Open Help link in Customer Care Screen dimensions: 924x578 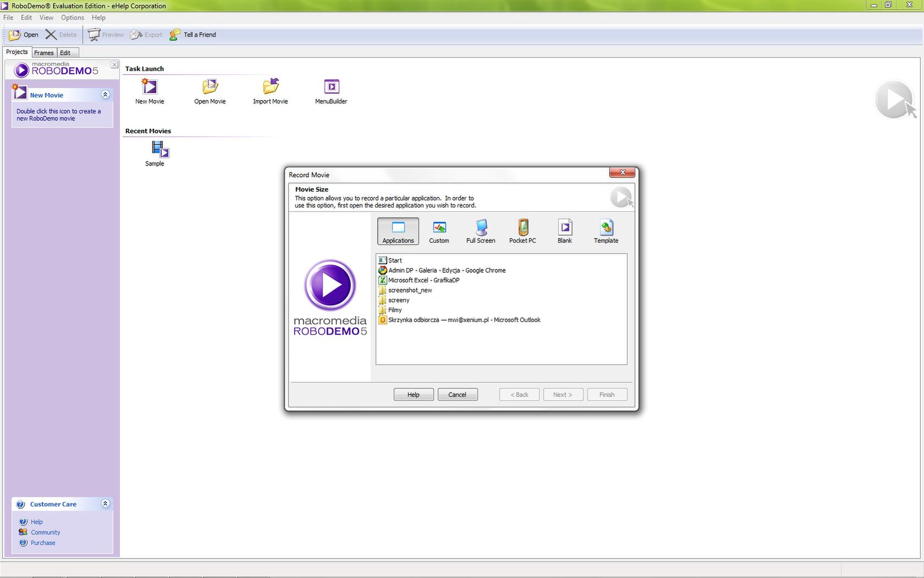click(36, 522)
